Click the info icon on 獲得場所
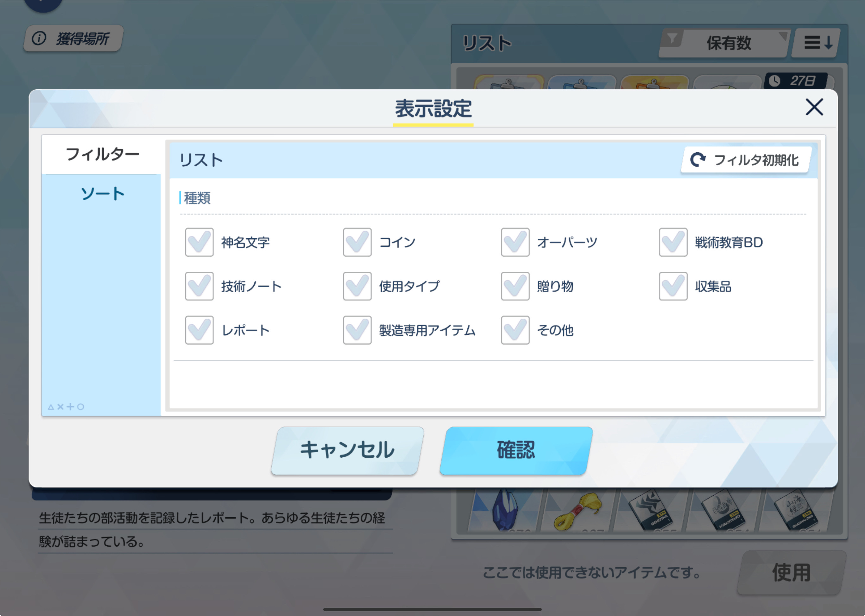Screen dimensions: 865x616 pos(39,38)
